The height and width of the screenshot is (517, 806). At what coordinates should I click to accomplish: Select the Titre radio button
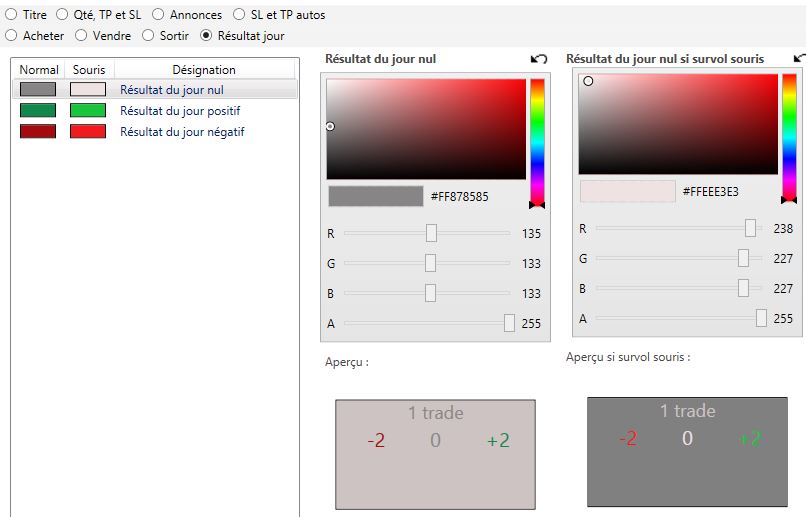(12, 15)
